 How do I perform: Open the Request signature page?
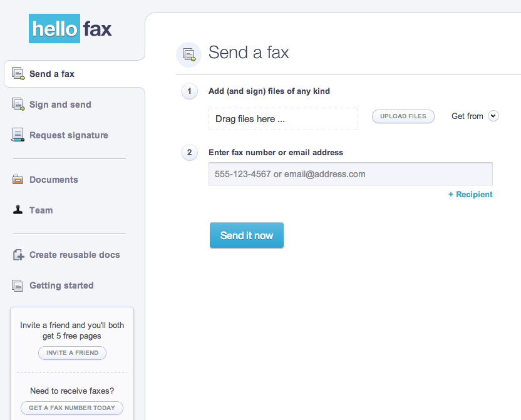[69, 135]
